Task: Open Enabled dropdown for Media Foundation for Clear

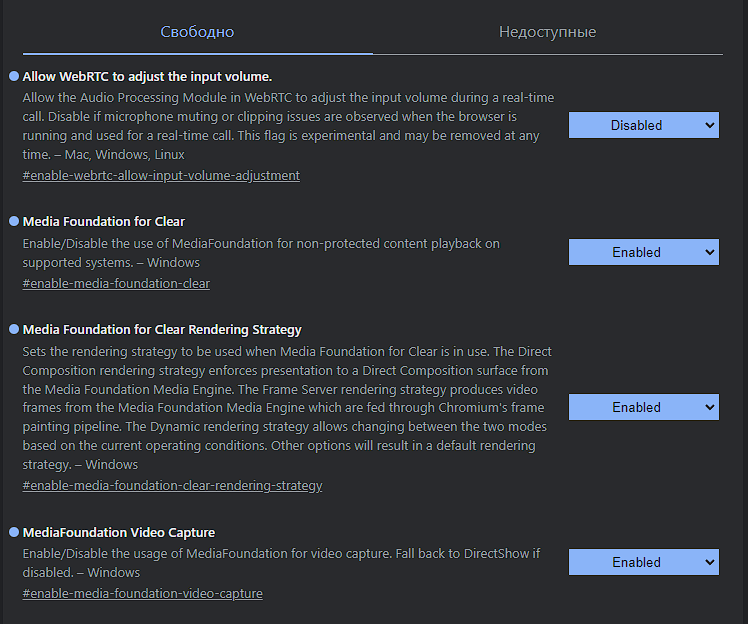Action: pos(643,252)
